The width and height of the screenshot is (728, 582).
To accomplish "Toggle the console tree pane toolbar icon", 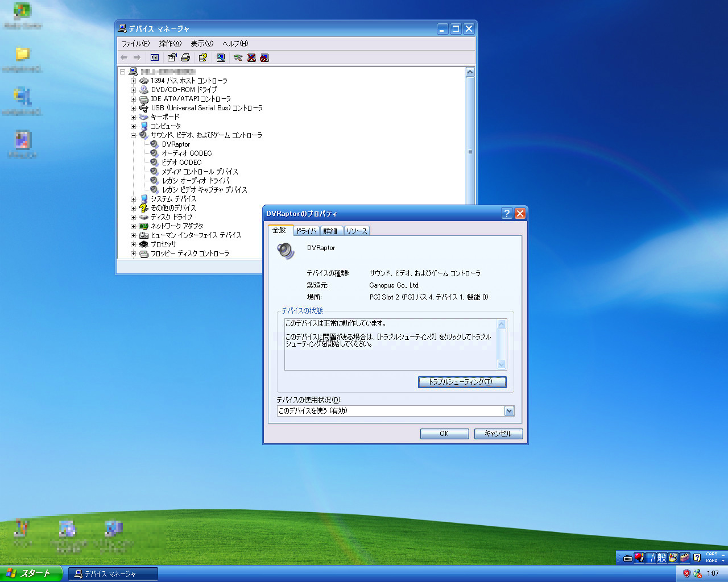I will coord(154,57).
